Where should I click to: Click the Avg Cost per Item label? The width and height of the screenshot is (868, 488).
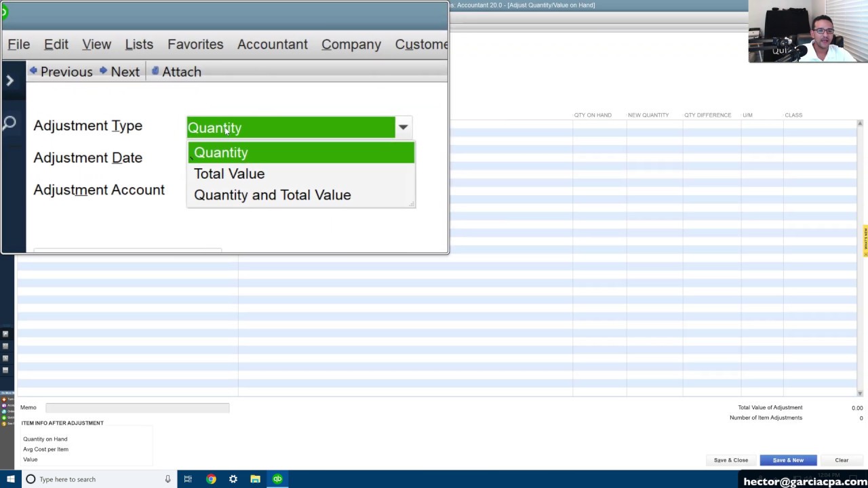point(45,449)
